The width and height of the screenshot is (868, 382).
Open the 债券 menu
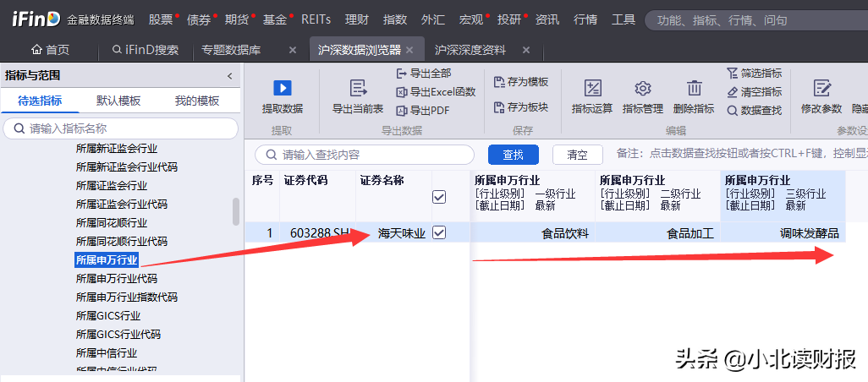pyautogui.click(x=199, y=20)
